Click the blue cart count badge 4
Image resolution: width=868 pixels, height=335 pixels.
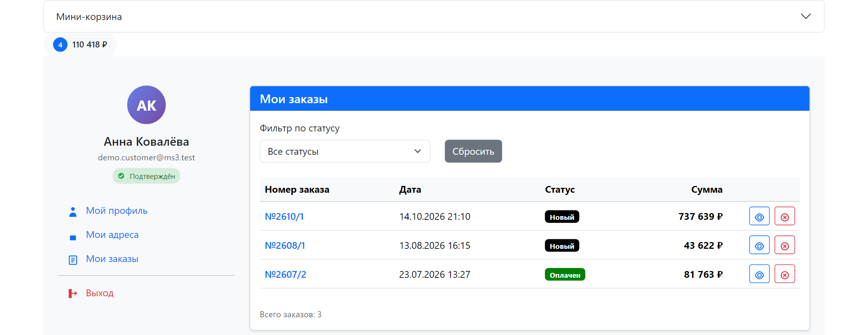(60, 45)
